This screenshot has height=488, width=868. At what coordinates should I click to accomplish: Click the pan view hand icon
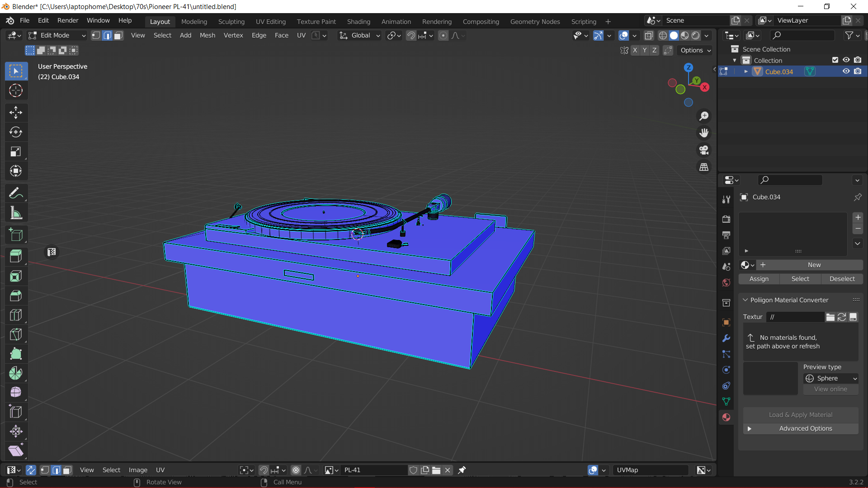[x=704, y=133]
